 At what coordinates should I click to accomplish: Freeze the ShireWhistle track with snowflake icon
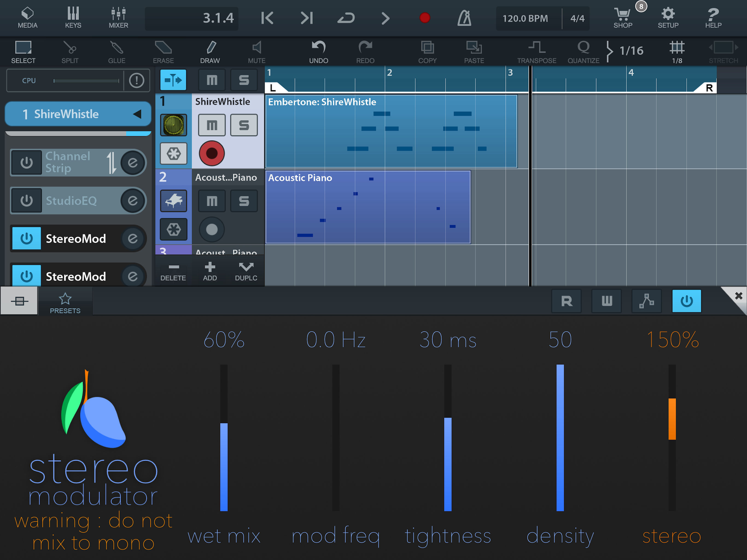coord(173,154)
